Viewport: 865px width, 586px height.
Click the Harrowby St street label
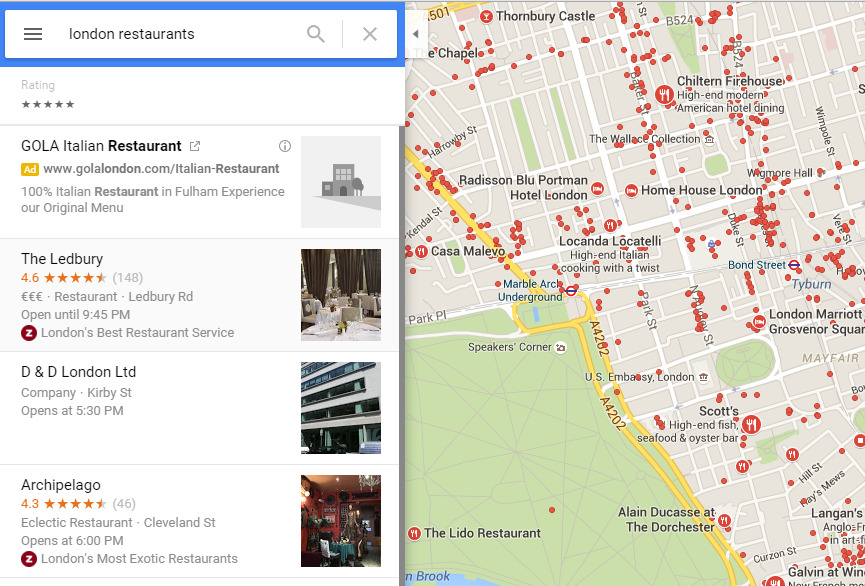pyautogui.click(x=452, y=141)
